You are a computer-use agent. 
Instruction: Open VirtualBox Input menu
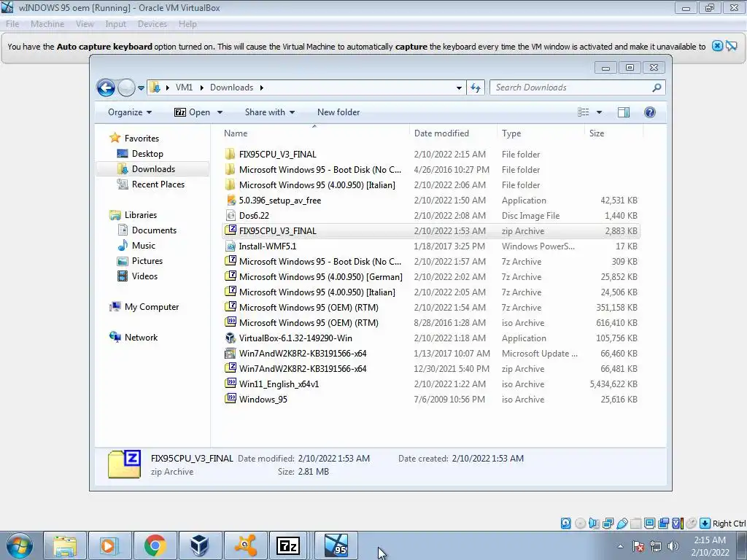tap(116, 24)
